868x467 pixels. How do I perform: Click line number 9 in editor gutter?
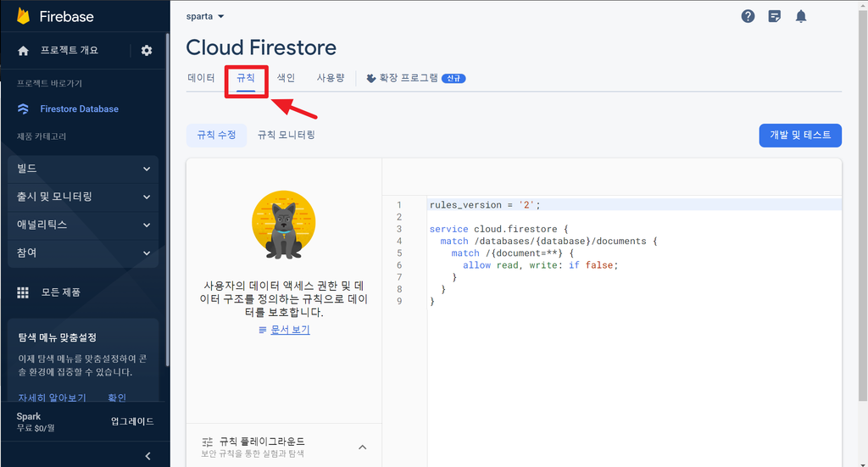click(x=399, y=302)
